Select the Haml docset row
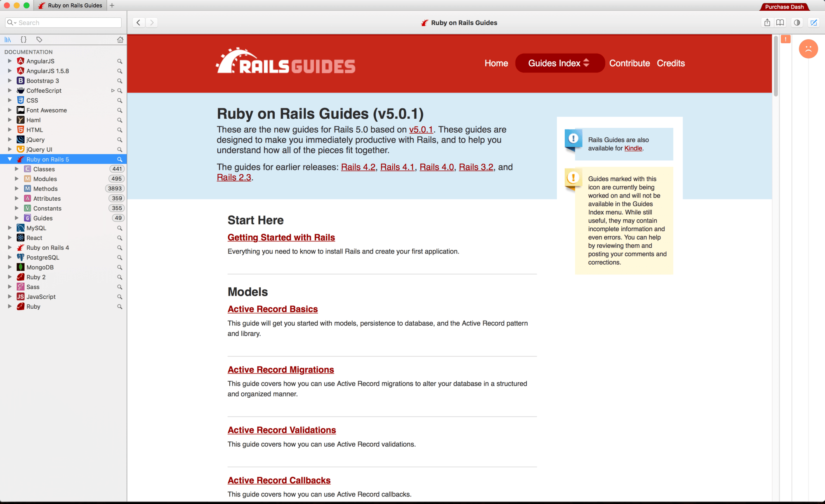 point(64,120)
